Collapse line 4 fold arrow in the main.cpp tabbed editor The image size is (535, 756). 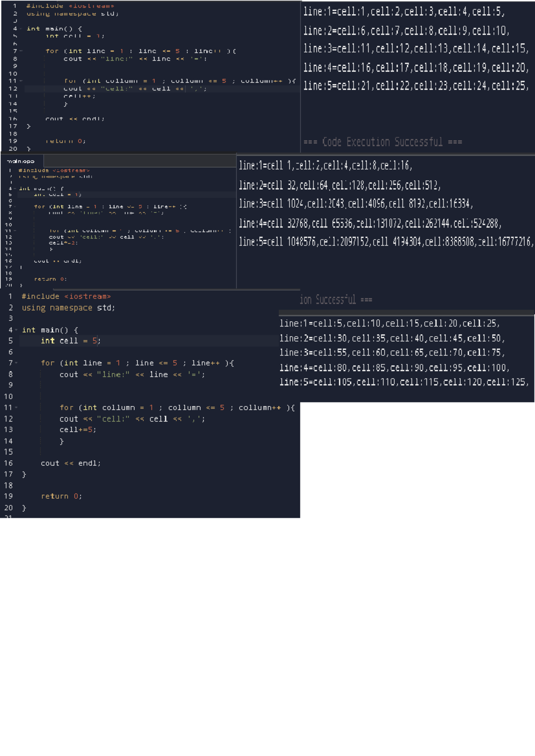pos(15,189)
